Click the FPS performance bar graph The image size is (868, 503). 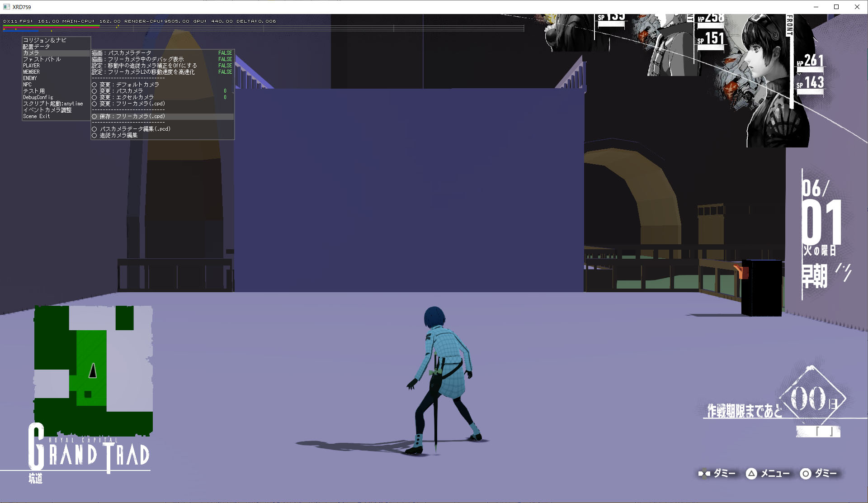tap(264, 28)
